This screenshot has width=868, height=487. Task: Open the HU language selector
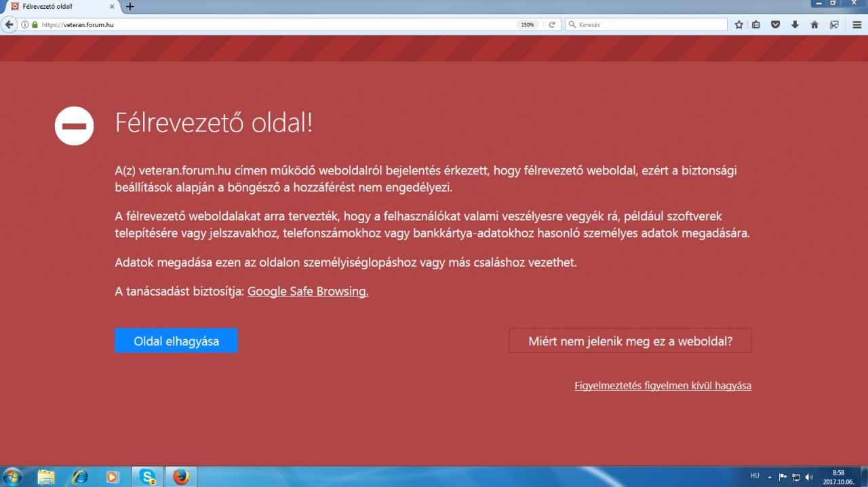click(755, 476)
